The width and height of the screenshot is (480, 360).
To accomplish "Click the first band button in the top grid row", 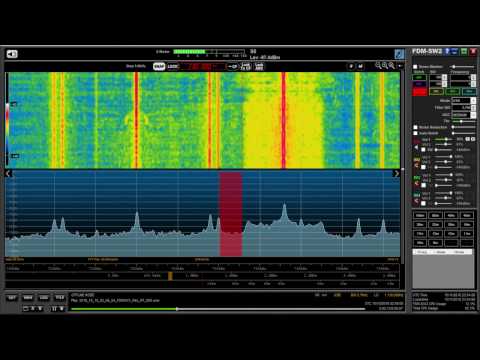I will (420, 215).
